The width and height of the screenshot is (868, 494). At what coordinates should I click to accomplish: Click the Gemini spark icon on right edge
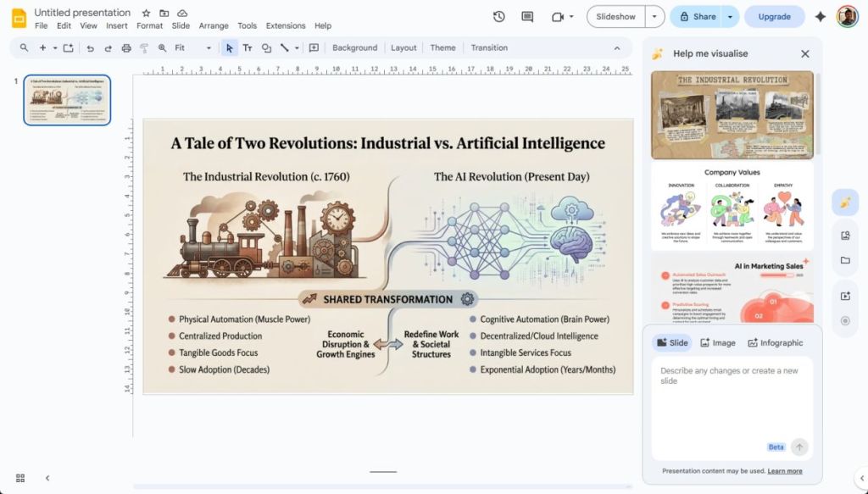click(844, 202)
